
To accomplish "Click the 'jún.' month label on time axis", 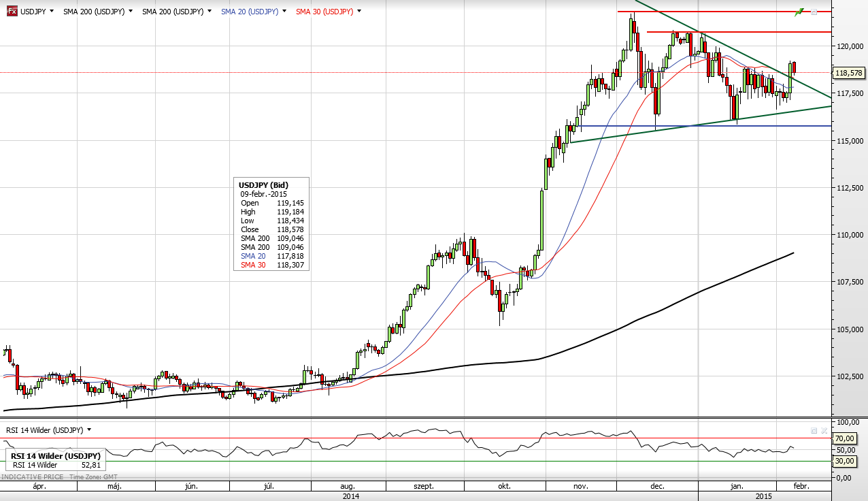I will [x=192, y=487].
